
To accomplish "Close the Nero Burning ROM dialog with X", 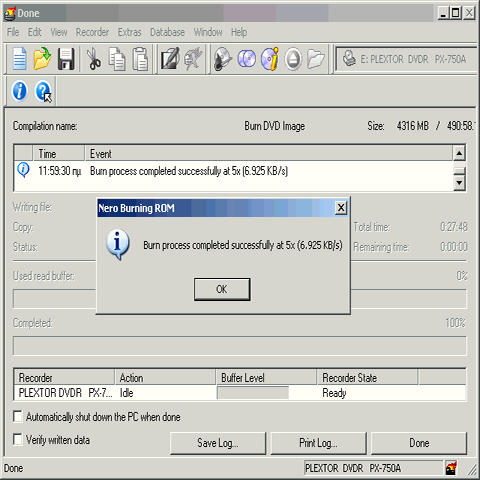I will 341,208.
